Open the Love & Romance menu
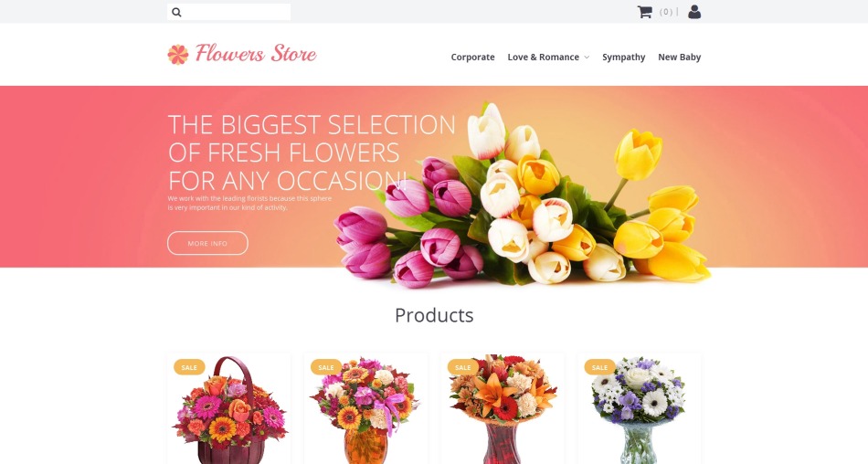This screenshot has width=868, height=464. tap(543, 57)
